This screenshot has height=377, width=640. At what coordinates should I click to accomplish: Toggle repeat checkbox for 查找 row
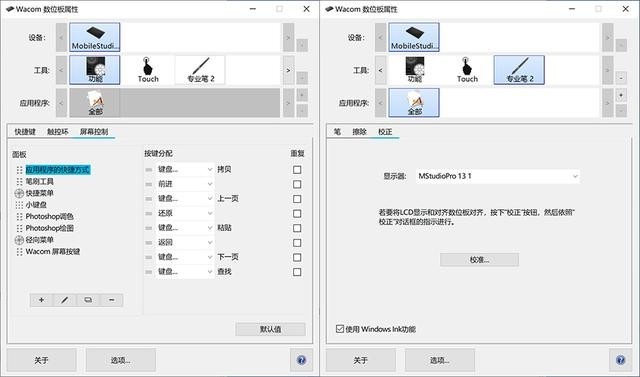coord(297,272)
